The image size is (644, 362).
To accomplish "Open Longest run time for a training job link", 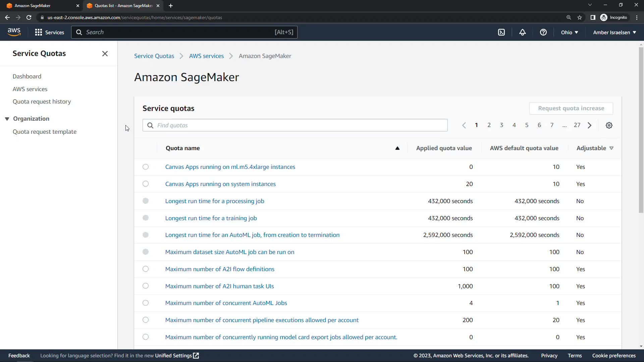I will pos(211,218).
